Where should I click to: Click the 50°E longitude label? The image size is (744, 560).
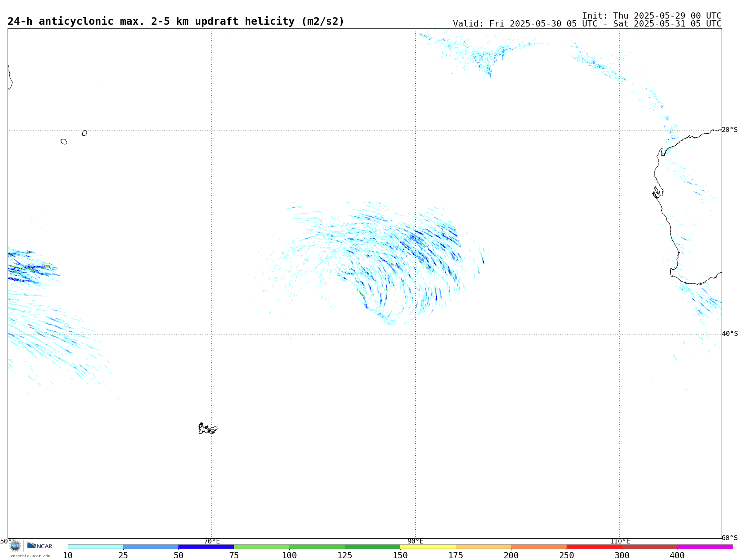[x=8, y=541]
